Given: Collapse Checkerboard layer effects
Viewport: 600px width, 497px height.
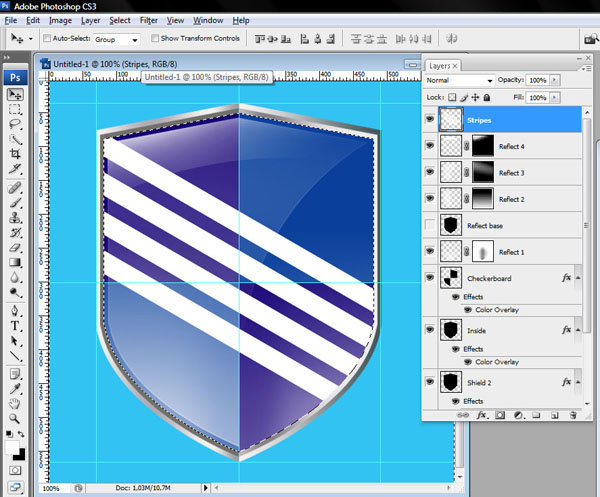Looking at the screenshot, I should click(x=578, y=278).
